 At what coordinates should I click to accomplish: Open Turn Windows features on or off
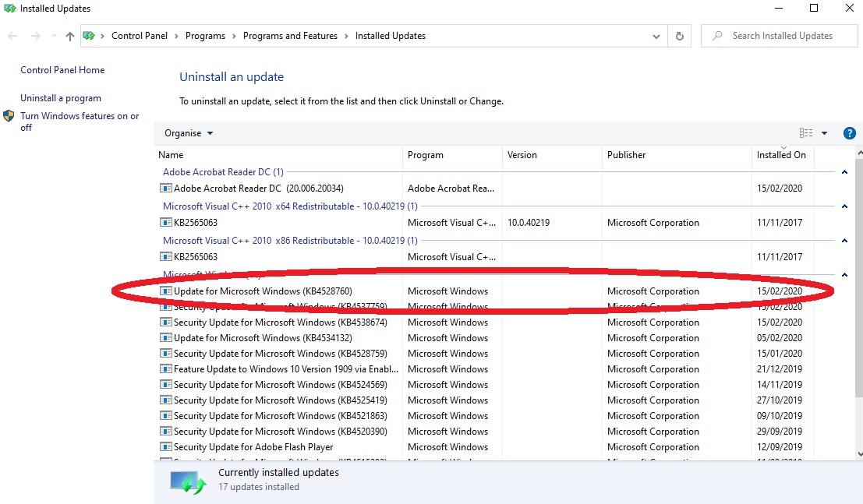(80, 122)
